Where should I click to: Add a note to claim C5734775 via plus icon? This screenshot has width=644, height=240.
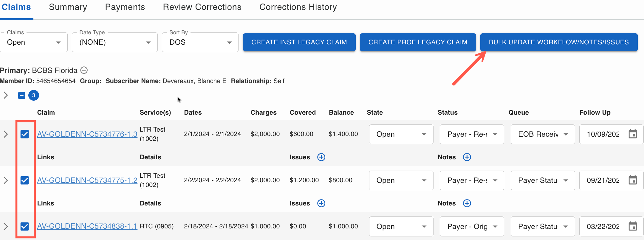(x=467, y=203)
